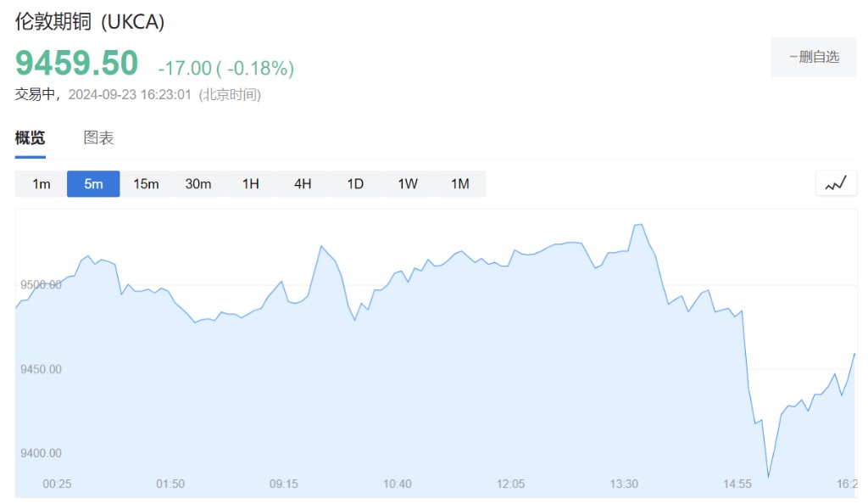This screenshot has height=504, width=868.
Task: Switch chart to 4H interval
Action: [303, 184]
